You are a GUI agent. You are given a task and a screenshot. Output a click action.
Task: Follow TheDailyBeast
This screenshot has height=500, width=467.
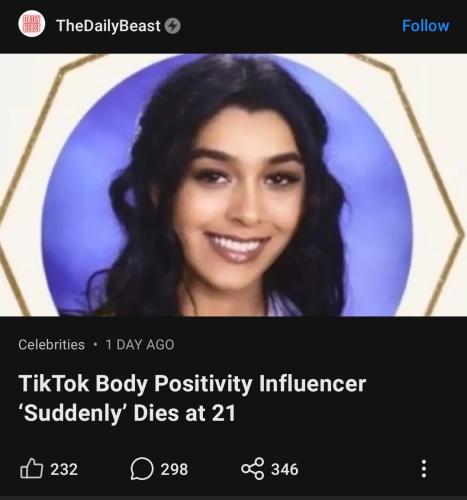(425, 26)
